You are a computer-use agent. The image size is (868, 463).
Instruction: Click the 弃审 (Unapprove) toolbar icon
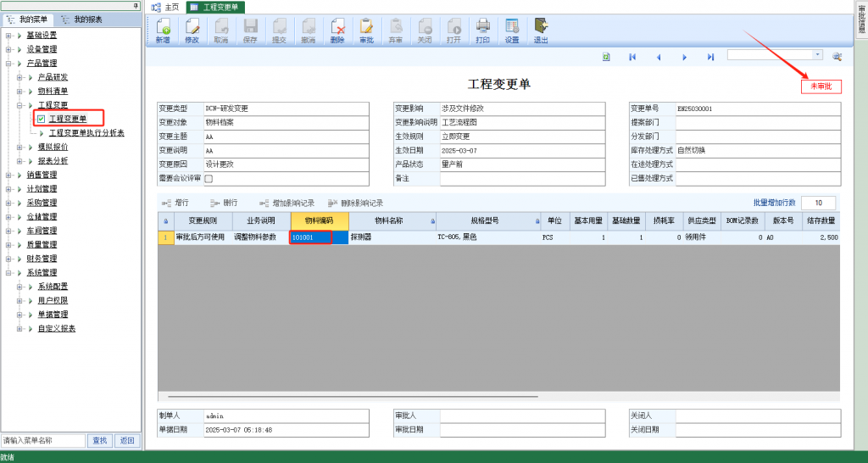click(x=395, y=31)
